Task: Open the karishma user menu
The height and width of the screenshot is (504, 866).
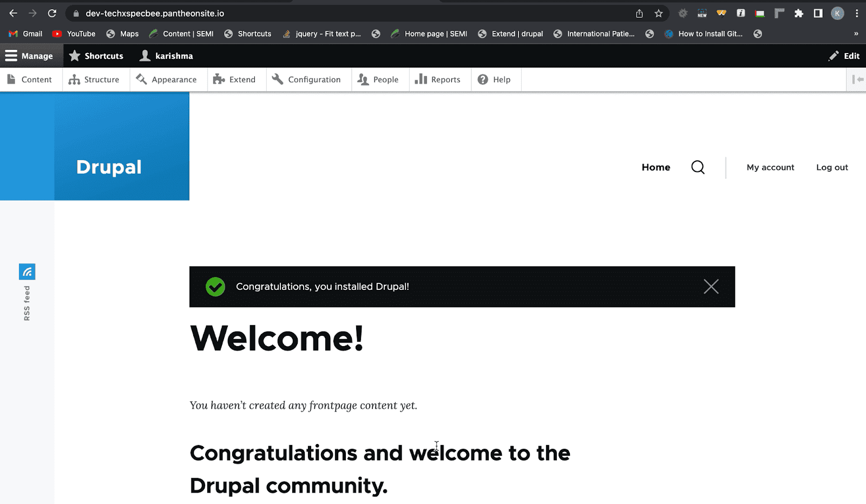Action: coord(166,56)
